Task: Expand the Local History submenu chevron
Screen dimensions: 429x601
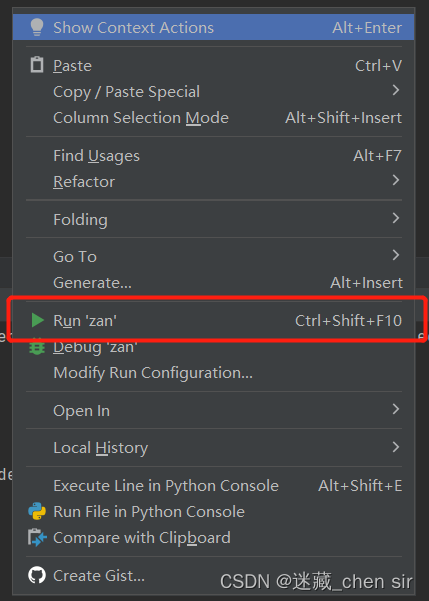Action: click(x=396, y=447)
